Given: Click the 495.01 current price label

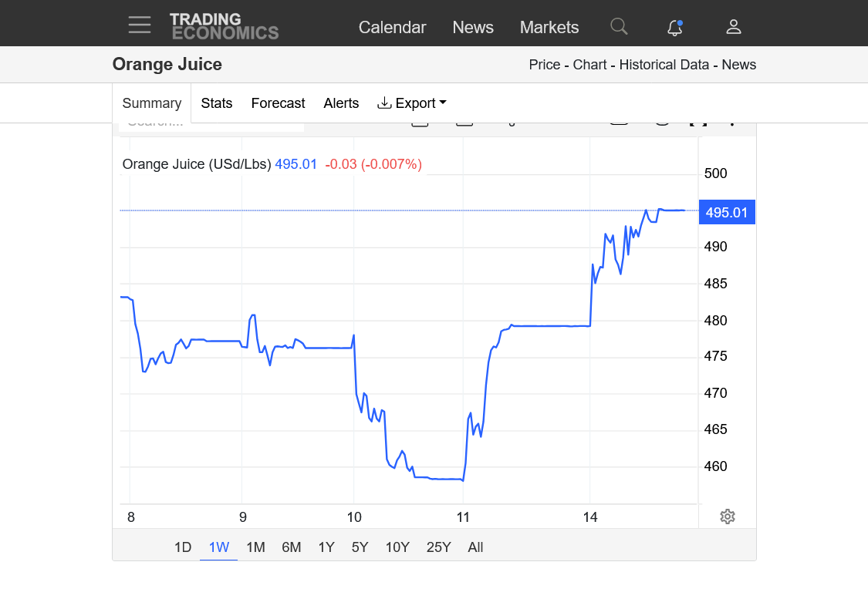Looking at the screenshot, I should point(726,213).
